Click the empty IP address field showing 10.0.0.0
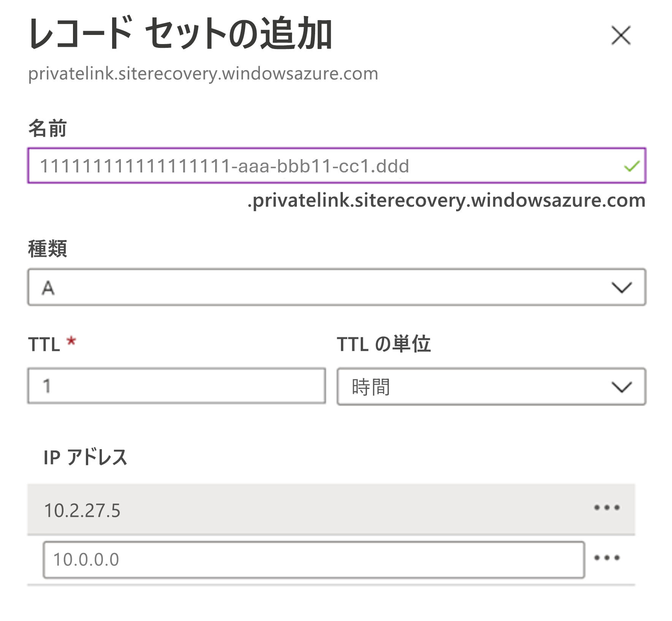The height and width of the screenshot is (621, 672). (x=314, y=560)
